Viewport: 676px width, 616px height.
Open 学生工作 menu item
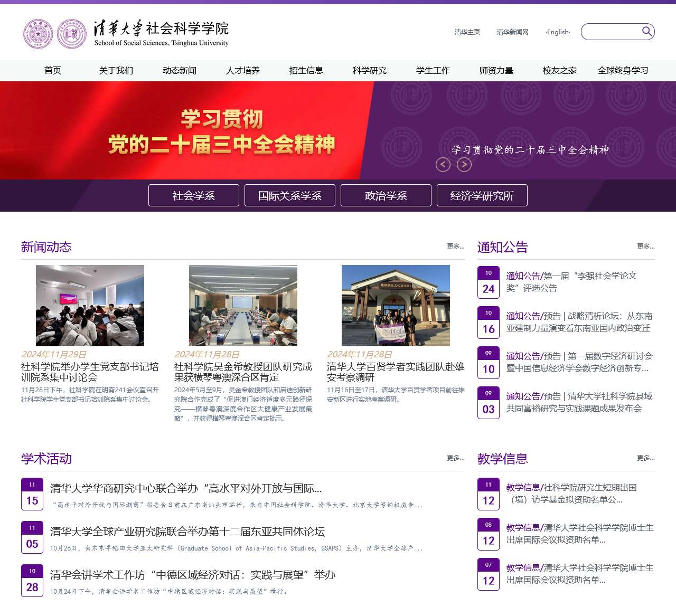pyautogui.click(x=433, y=70)
